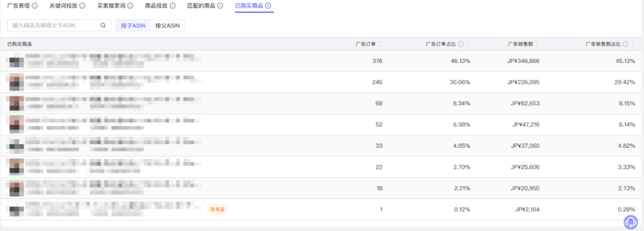Screen dimensions: 644x231
Task: Select the 按子ASIN toggle option
Action: [133, 25]
